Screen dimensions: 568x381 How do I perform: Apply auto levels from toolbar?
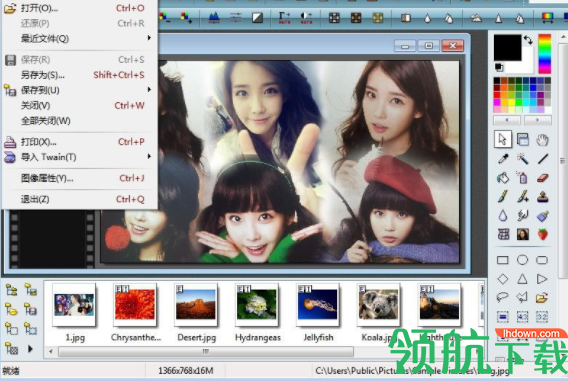click(x=284, y=17)
